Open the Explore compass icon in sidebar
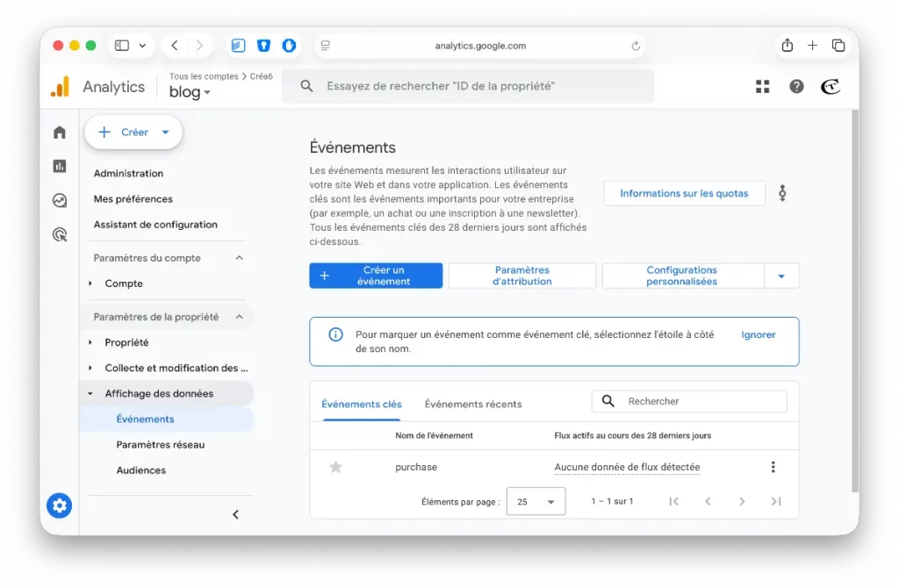 coord(58,199)
